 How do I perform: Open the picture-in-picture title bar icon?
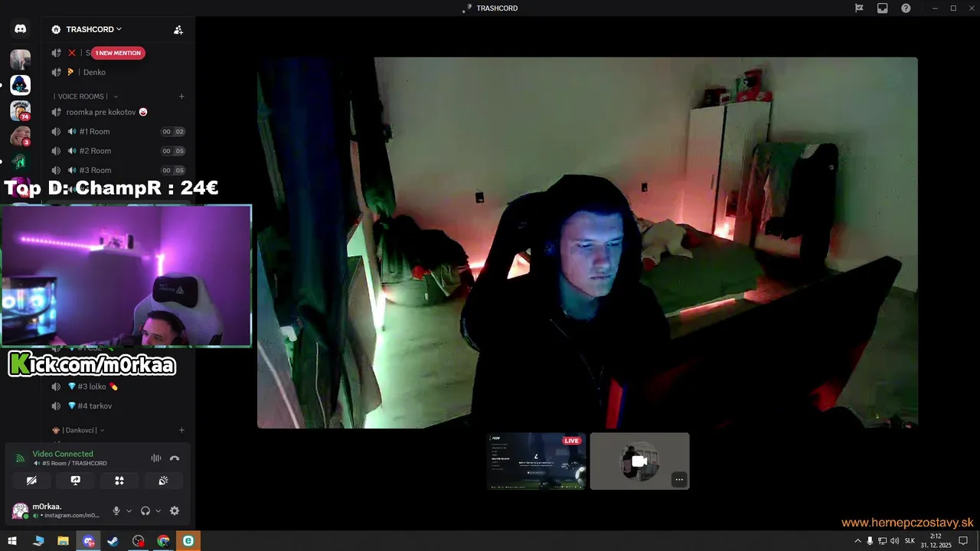pos(883,8)
